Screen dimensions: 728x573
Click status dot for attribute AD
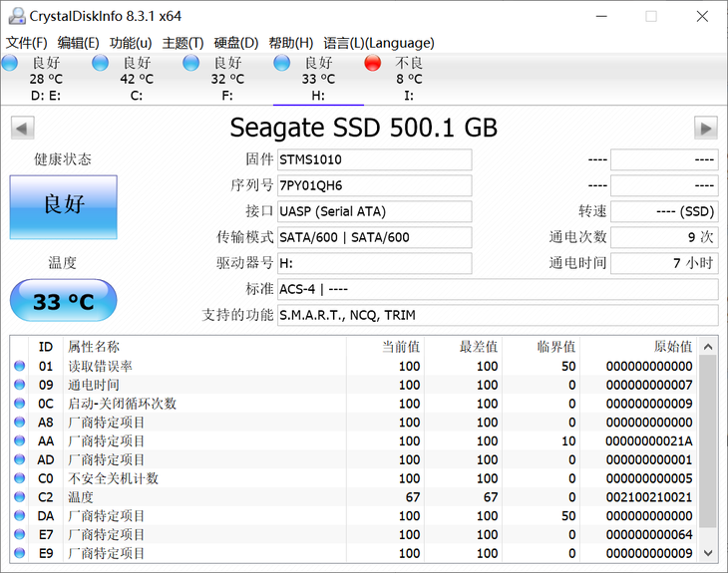coord(20,459)
